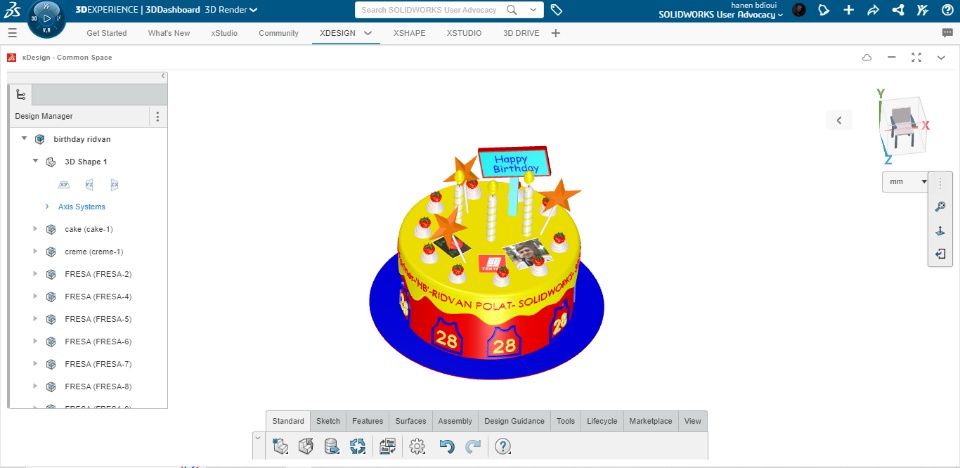Expand the Axis Systems node
This screenshot has height=468, width=960.
(x=47, y=207)
